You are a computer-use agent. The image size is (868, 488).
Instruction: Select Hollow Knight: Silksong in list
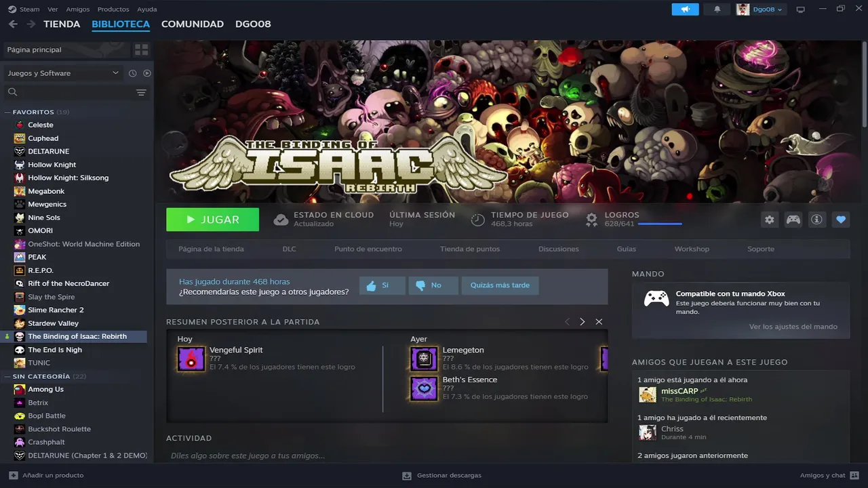pos(68,178)
